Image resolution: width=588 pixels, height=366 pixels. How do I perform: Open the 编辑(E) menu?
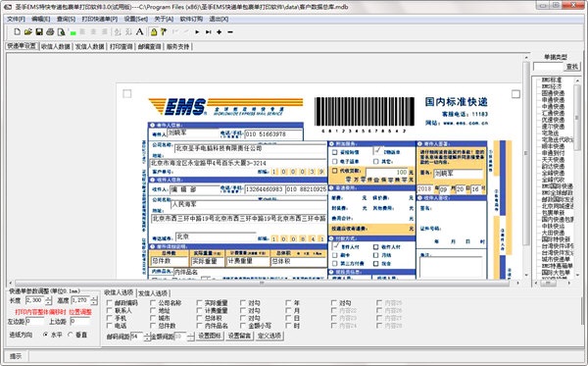coord(41,19)
